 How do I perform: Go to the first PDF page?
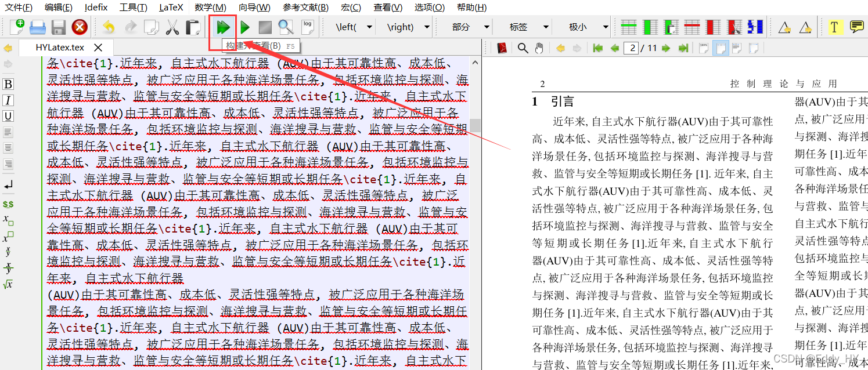(598, 48)
